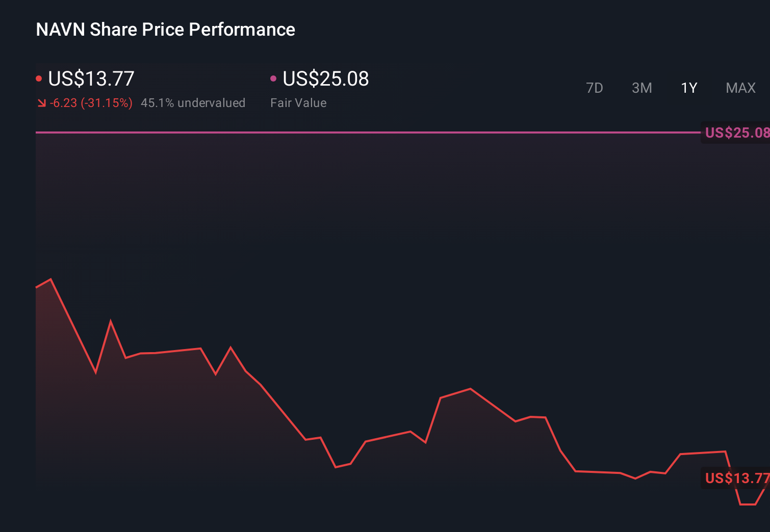Click the 'Fair Value' caption text
The height and width of the screenshot is (532, 770).
(298, 102)
